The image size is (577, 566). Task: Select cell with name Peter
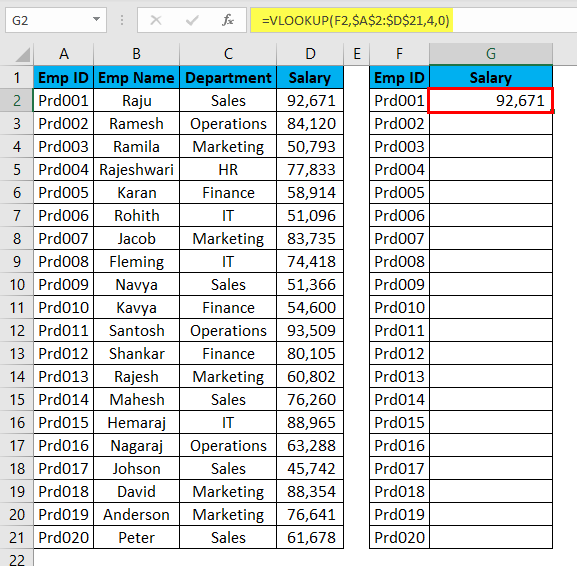click(137, 538)
